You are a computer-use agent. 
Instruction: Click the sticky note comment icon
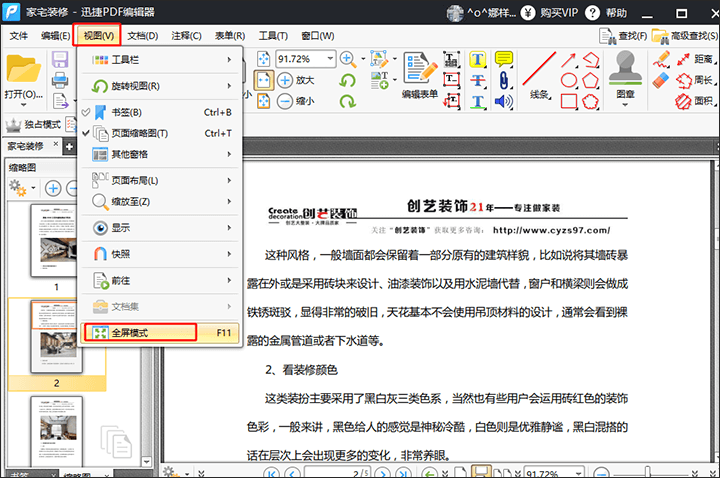[x=504, y=59]
